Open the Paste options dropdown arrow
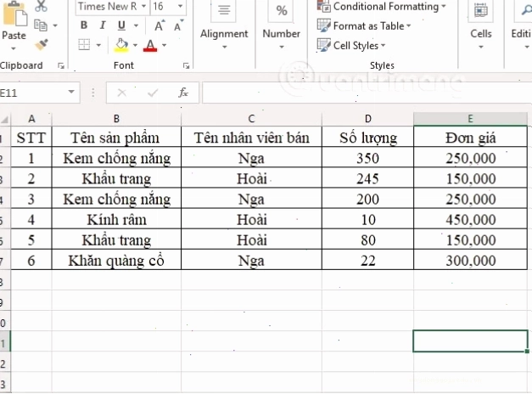This screenshot has height=394, width=532. pos(14,48)
